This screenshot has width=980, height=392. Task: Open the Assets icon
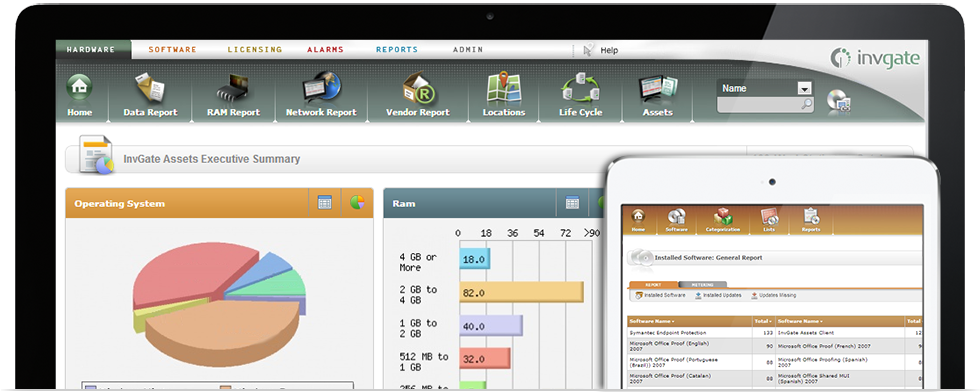[x=658, y=89]
